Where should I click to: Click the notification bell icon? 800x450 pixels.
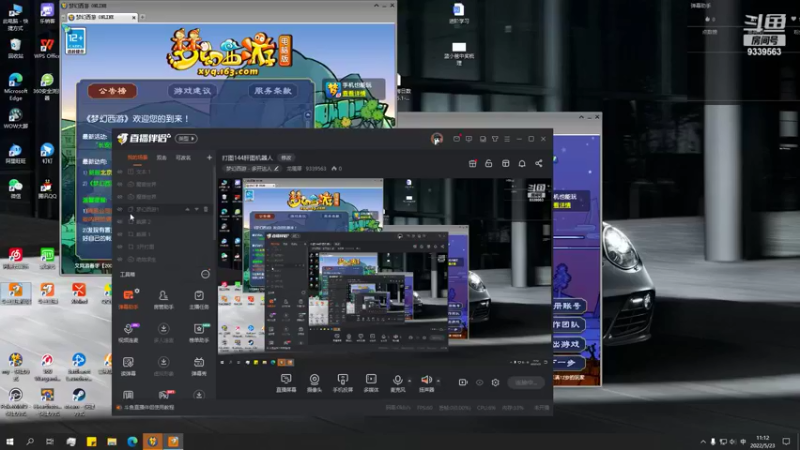tap(522, 163)
